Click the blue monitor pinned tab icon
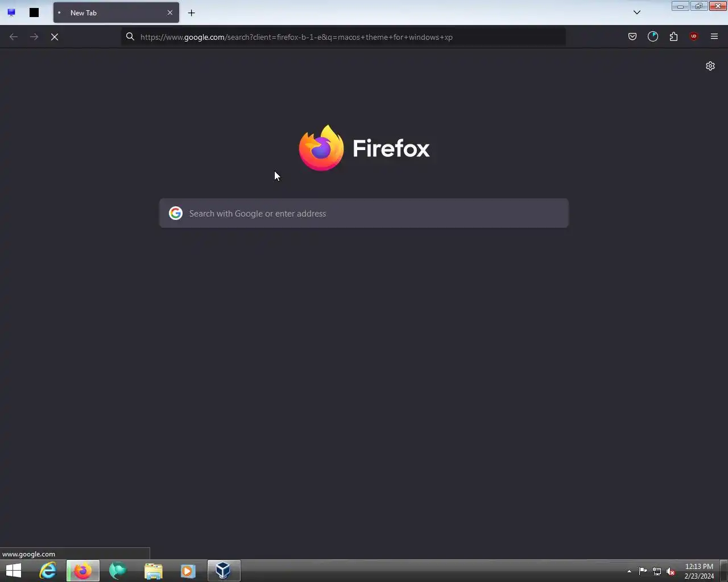 click(11, 13)
